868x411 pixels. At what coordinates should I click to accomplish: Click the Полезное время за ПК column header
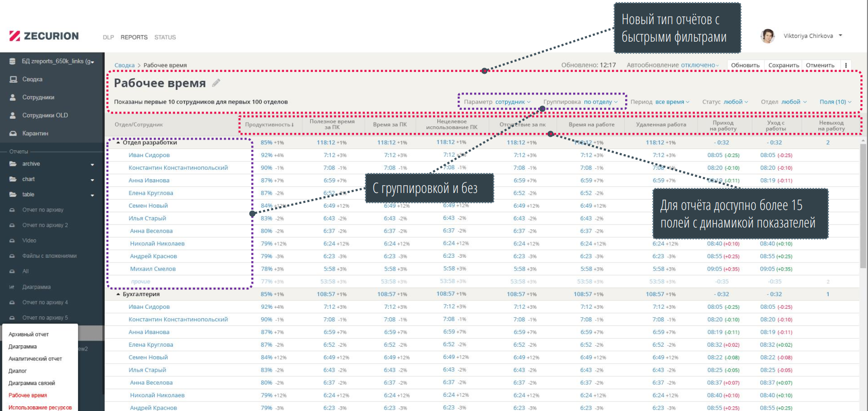click(x=332, y=124)
